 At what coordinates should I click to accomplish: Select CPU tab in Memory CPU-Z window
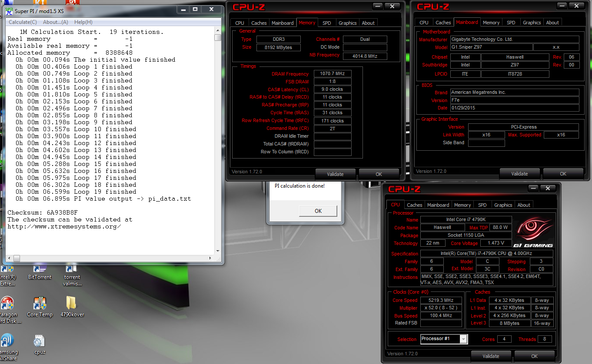coord(239,23)
